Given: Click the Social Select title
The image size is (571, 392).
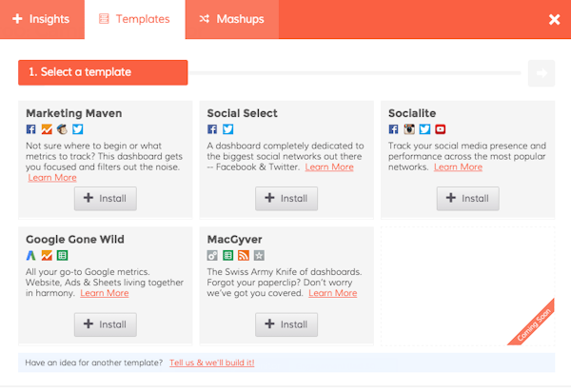Looking at the screenshot, I should click(242, 113).
